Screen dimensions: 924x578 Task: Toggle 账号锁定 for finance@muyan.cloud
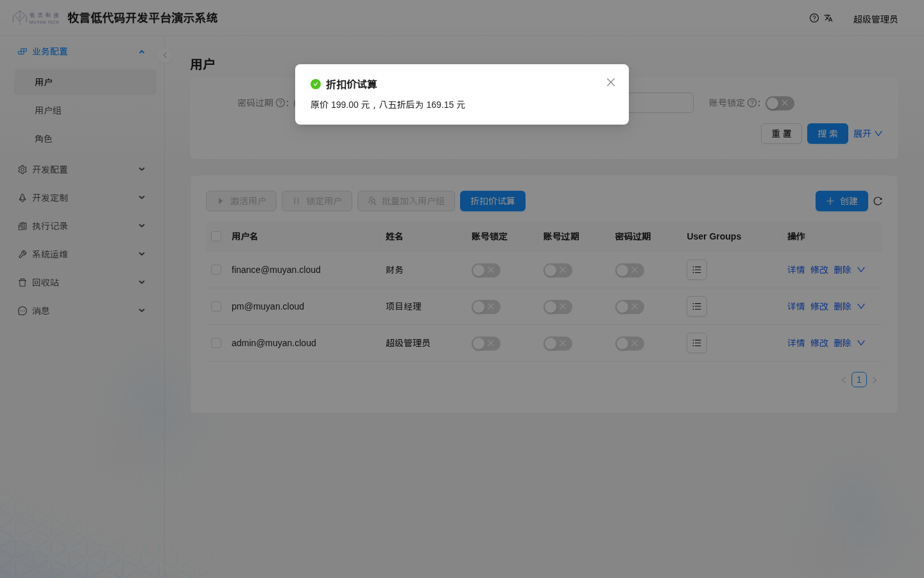pyautogui.click(x=486, y=270)
